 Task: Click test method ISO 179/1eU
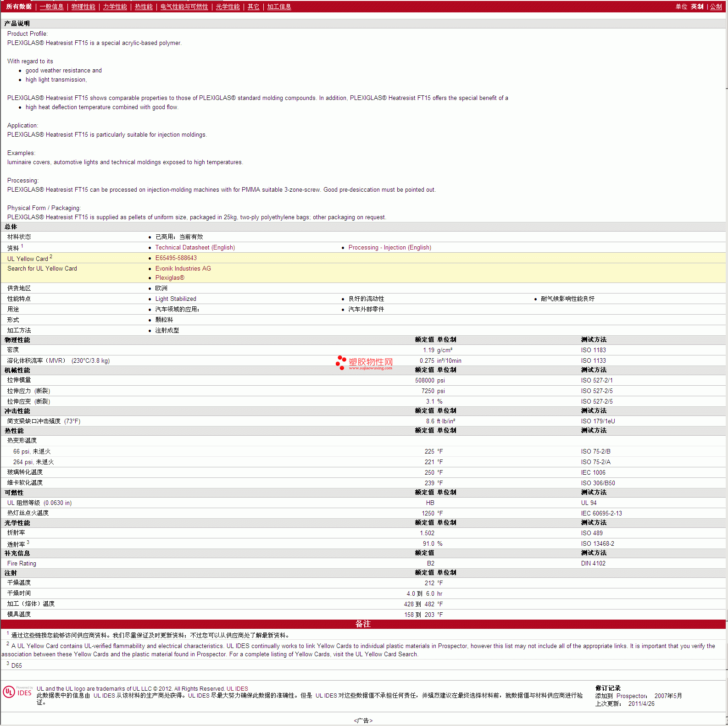tap(598, 421)
